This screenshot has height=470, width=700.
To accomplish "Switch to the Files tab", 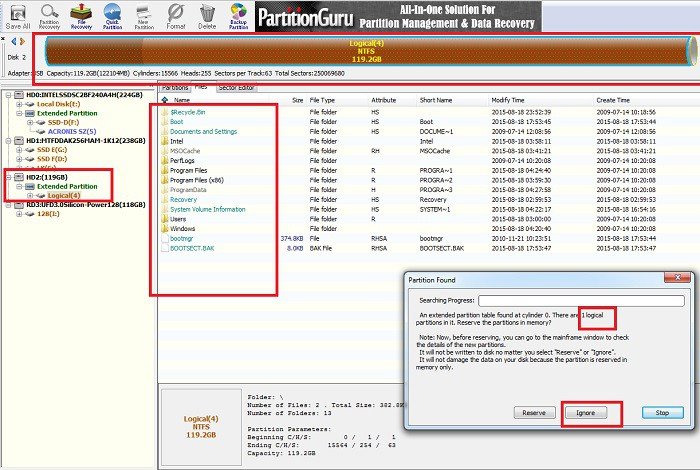I will pos(201,87).
